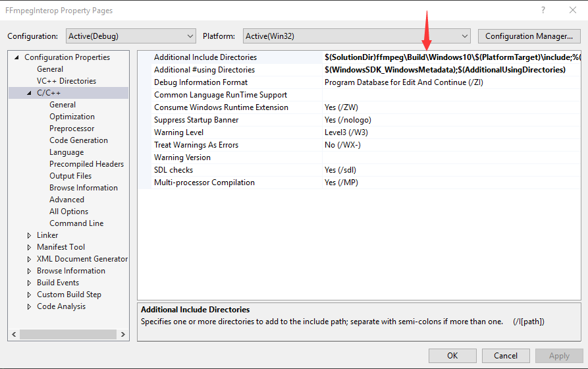The image size is (588, 369).
Task: Click the Program Database for Edit And Continue value
Action: (404, 82)
